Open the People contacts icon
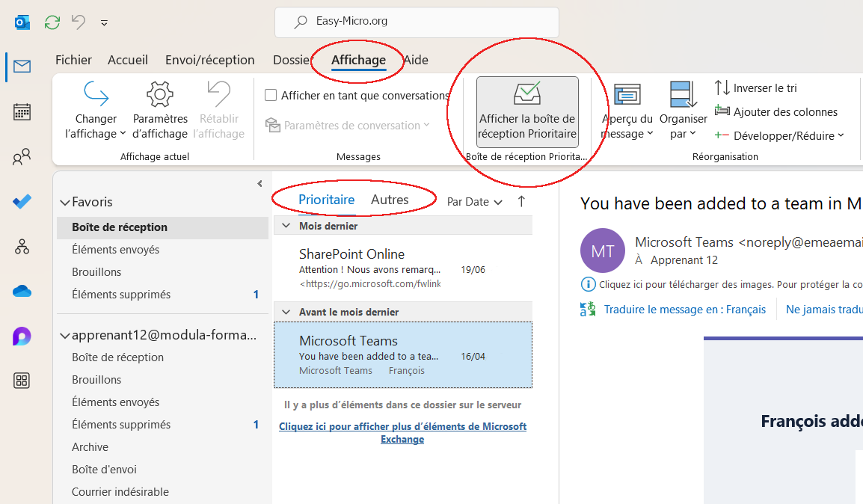Viewport: 863px width, 504px height. click(22, 158)
